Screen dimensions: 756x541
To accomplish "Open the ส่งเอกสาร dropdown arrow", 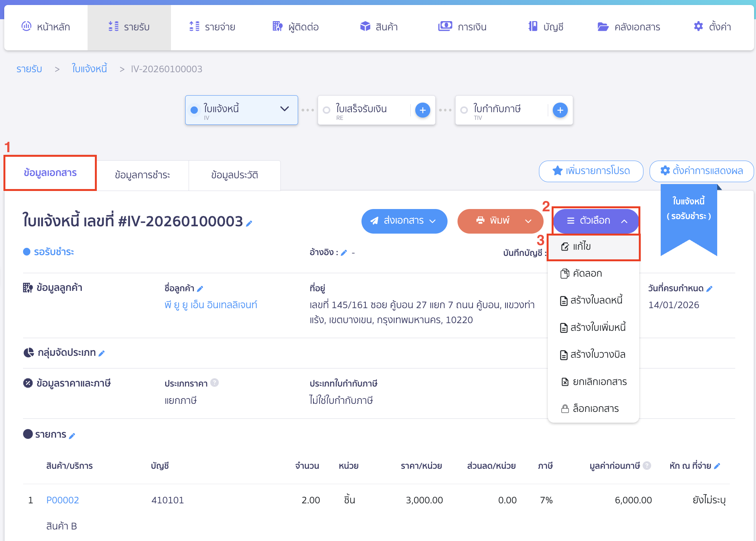I will [x=433, y=221].
